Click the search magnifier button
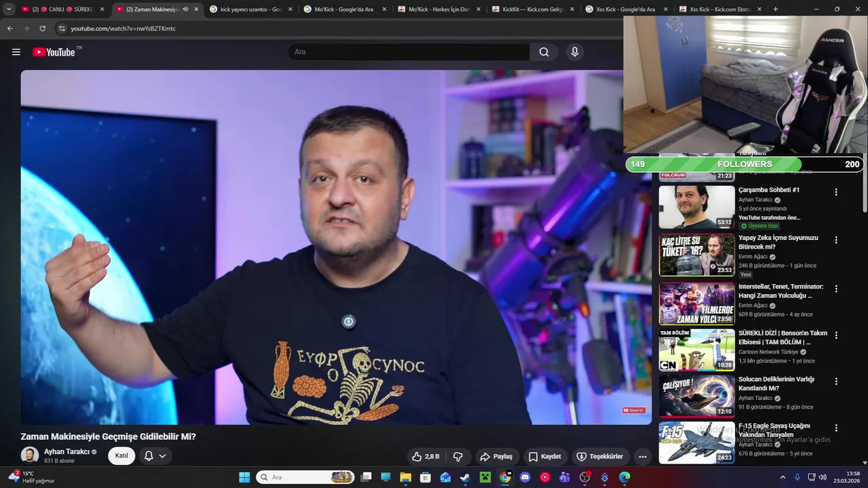Screen dimensions: 868x488 [544, 52]
